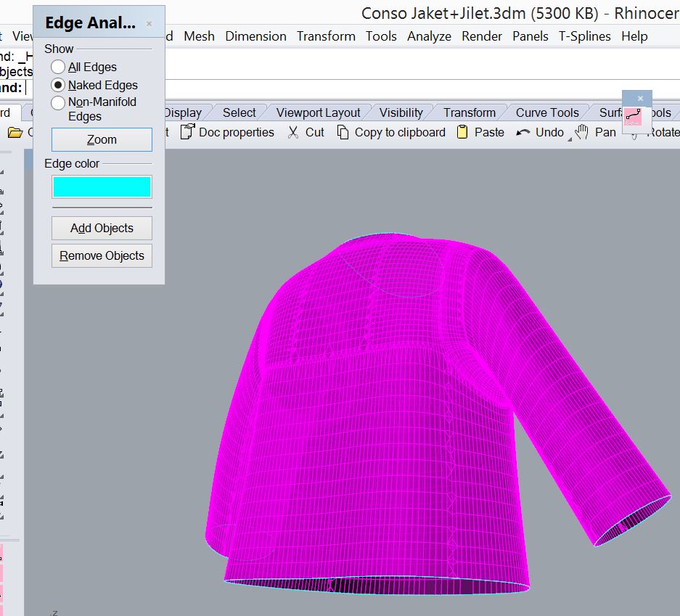Click the Cut scissors icon
Image resolution: width=680 pixels, height=616 pixels.
(x=293, y=132)
